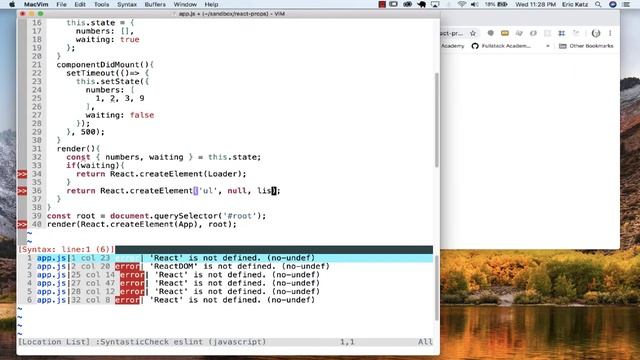Image resolution: width=640 pixels, height=360 pixels.
Task: Click the gray round extension icon in Chrome
Action: coord(491,33)
